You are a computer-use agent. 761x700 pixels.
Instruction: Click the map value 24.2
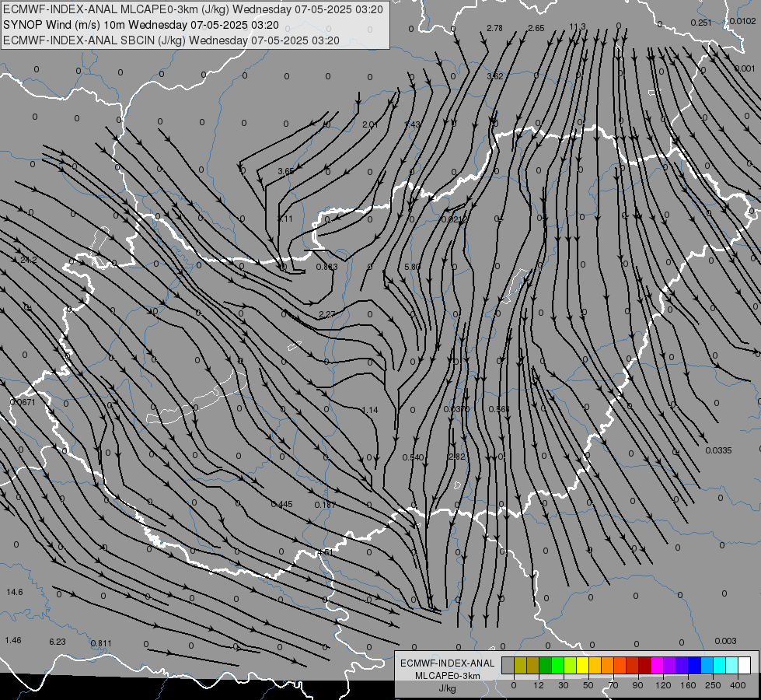(29, 260)
